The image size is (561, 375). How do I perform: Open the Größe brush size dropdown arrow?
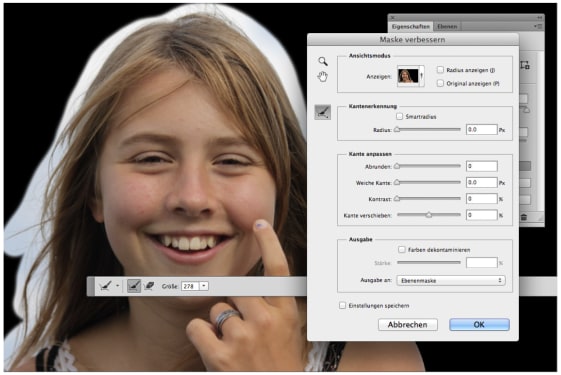(x=204, y=286)
